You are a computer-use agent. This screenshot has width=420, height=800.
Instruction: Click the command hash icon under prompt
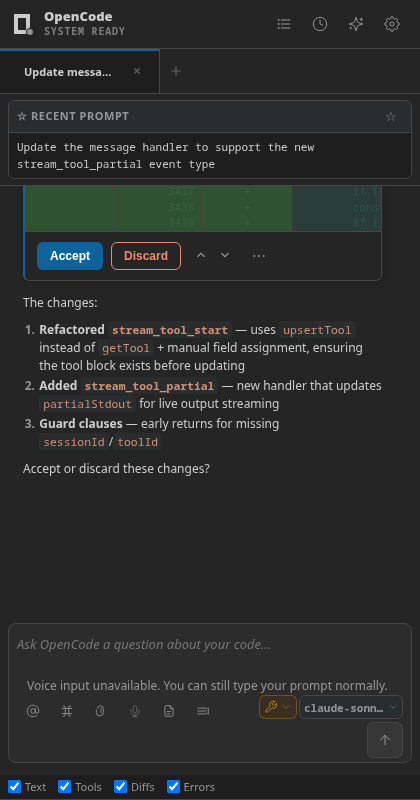[x=67, y=711]
